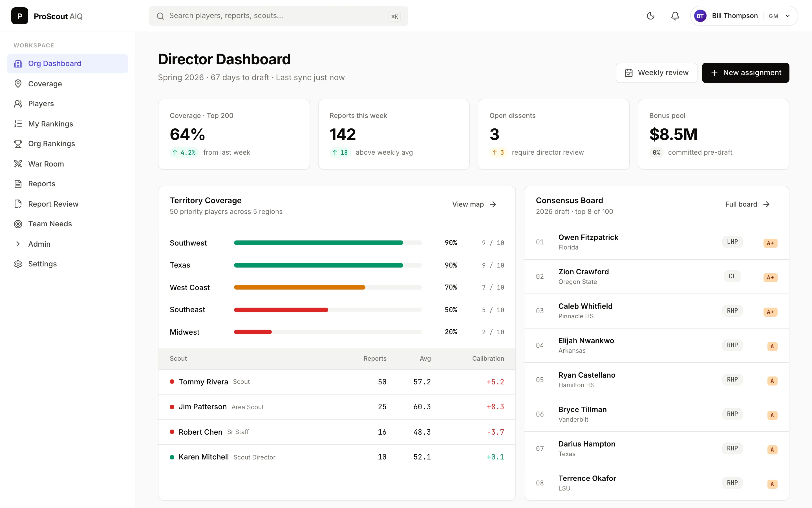The image size is (812, 508).
Task: Click the Org Rankings trophy icon
Action: pyautogui.click(x=18, y=143)
